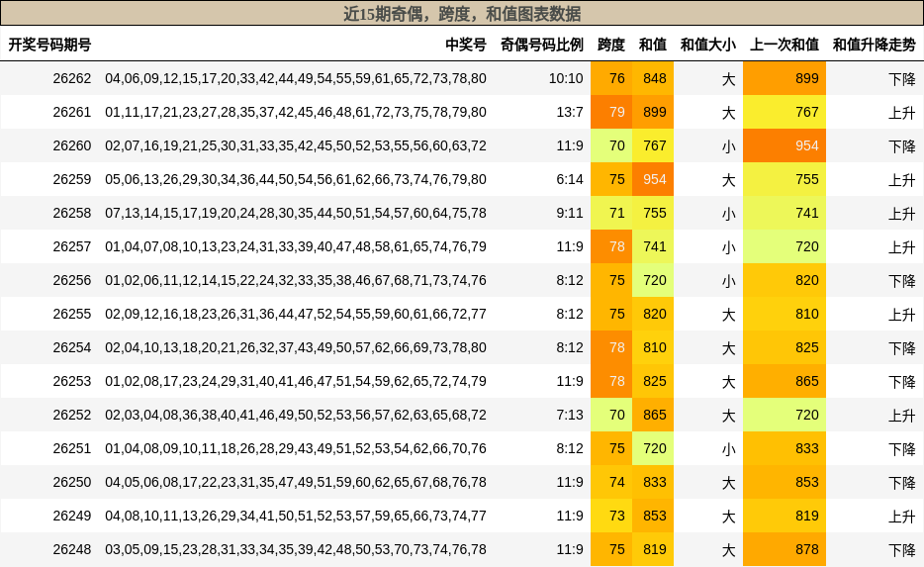The image size is (924, 567).
Task: Click previous sum 878 in row 26248
Action: [x=785, y=549]
